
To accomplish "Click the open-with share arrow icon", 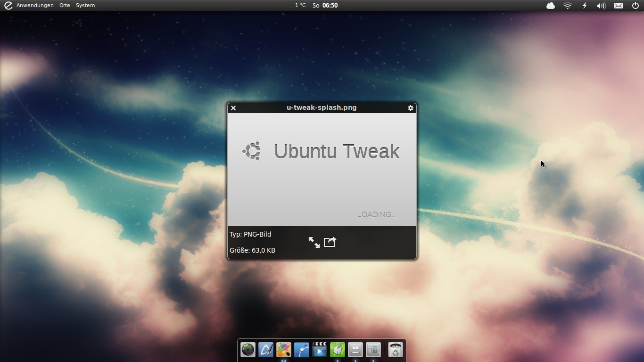I will (x=330, y=242).
